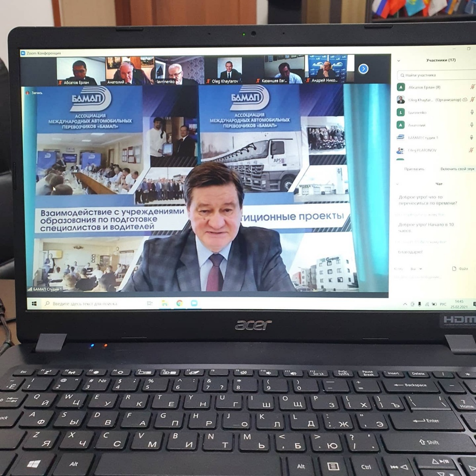The height and width of the screenshot is (476, 476).
Task: Click the muted mic icon for Oleg PLATONOV
Action: (x=471, y=150)
